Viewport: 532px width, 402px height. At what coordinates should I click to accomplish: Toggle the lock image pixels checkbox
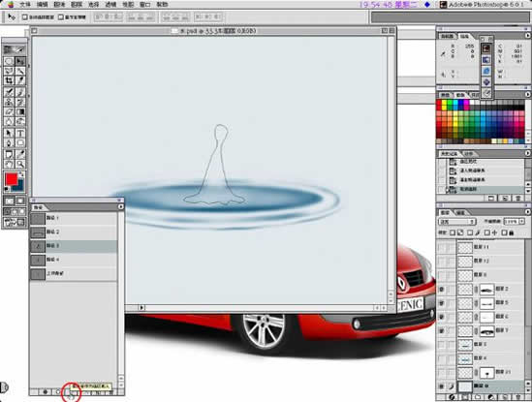(x=470, y=232)
